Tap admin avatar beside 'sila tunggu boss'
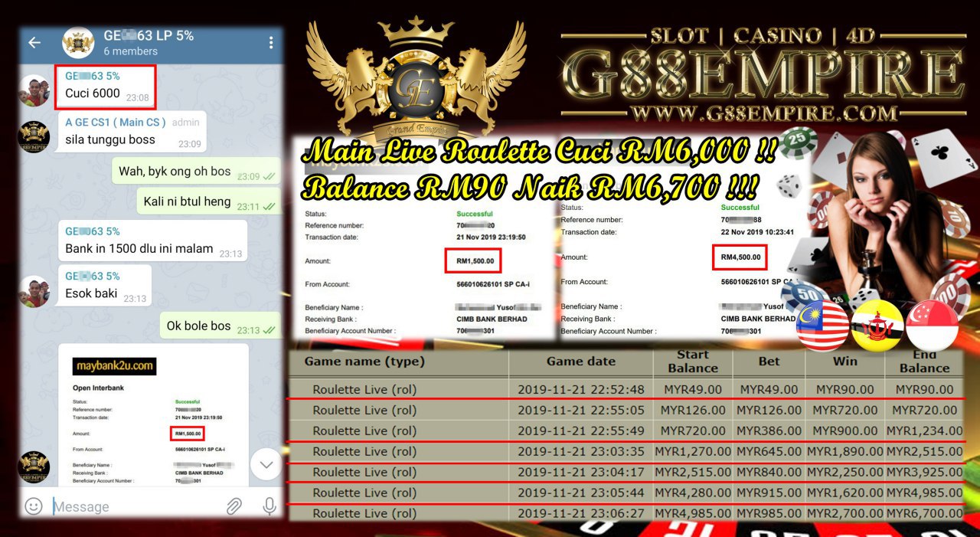This screenshot has height=537, width=980. click(34, 136)
